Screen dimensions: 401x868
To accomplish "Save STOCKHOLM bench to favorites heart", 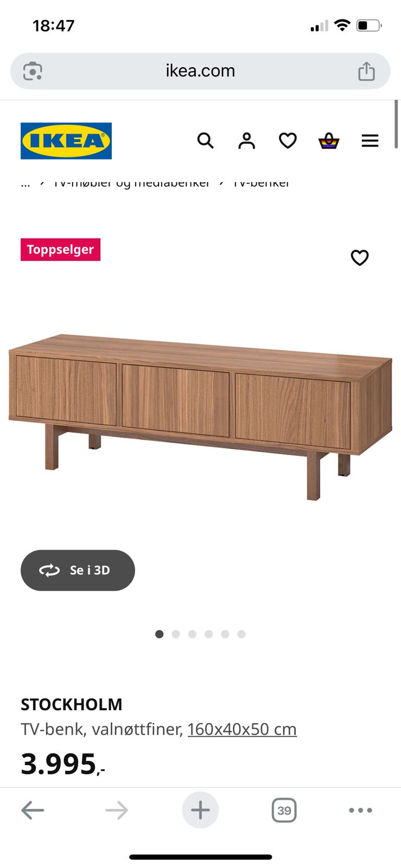I will (360, 258).
